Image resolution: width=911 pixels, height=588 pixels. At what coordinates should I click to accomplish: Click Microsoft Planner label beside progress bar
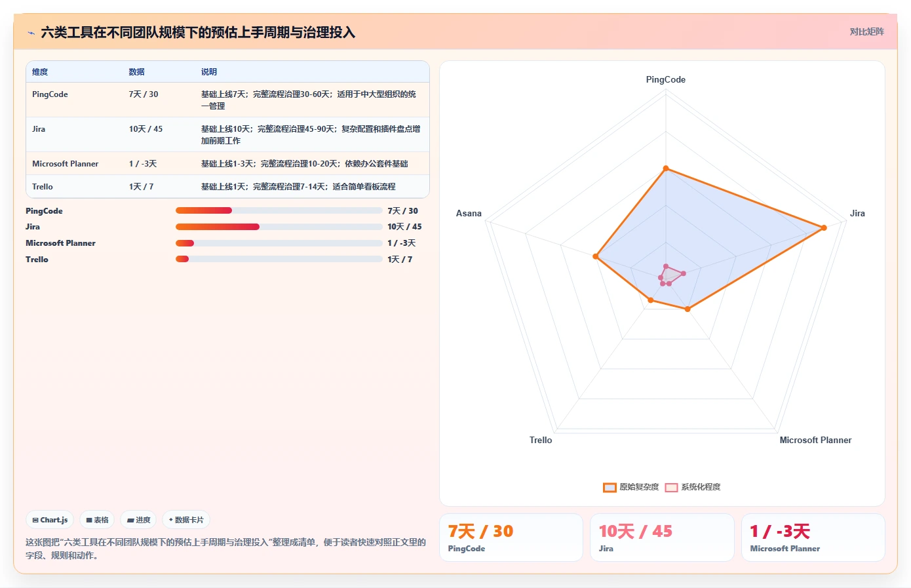click(x=60, y=243)
